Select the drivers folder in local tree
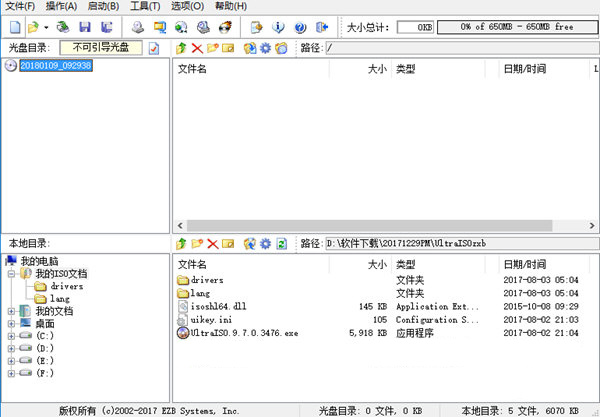 pos(66,285)
